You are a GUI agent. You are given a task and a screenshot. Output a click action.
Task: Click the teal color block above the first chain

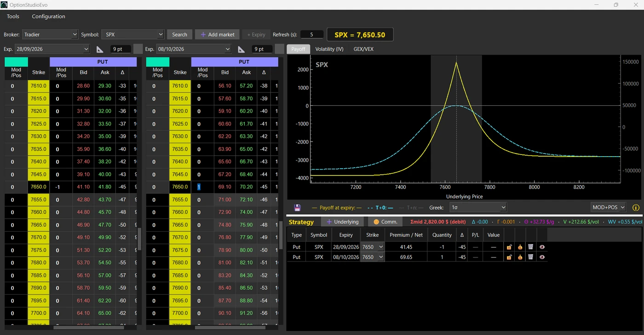[16, 62]
